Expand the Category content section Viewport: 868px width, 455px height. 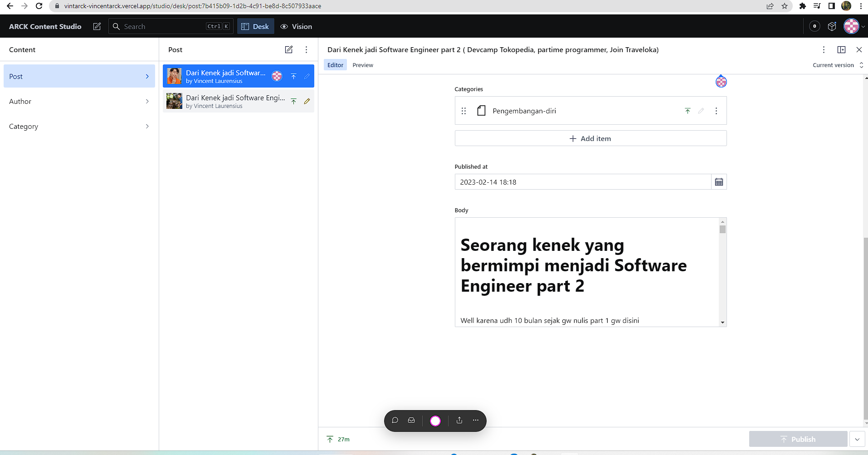click(79, 126)
